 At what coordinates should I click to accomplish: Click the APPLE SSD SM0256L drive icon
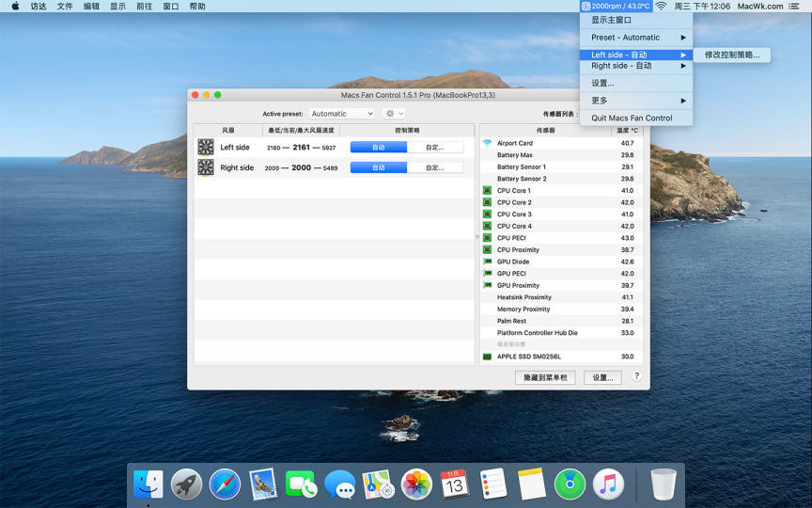[487, 357]
